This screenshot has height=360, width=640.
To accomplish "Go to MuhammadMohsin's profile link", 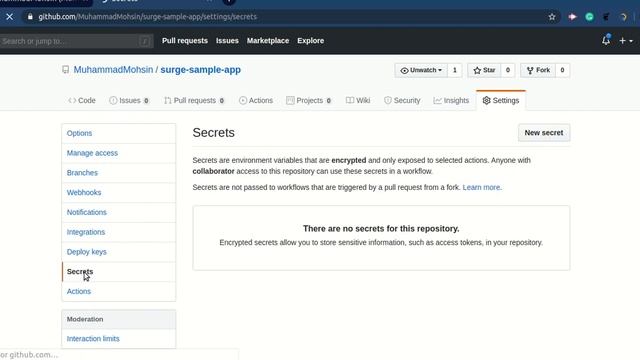I will 113,70.
